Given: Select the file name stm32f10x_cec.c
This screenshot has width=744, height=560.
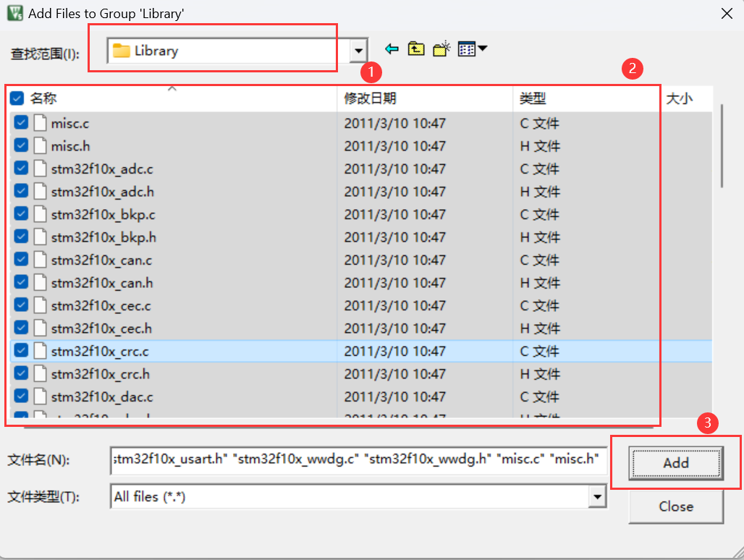Looking at the screenshot, I should pyautogui.click(x=101, y=305).
